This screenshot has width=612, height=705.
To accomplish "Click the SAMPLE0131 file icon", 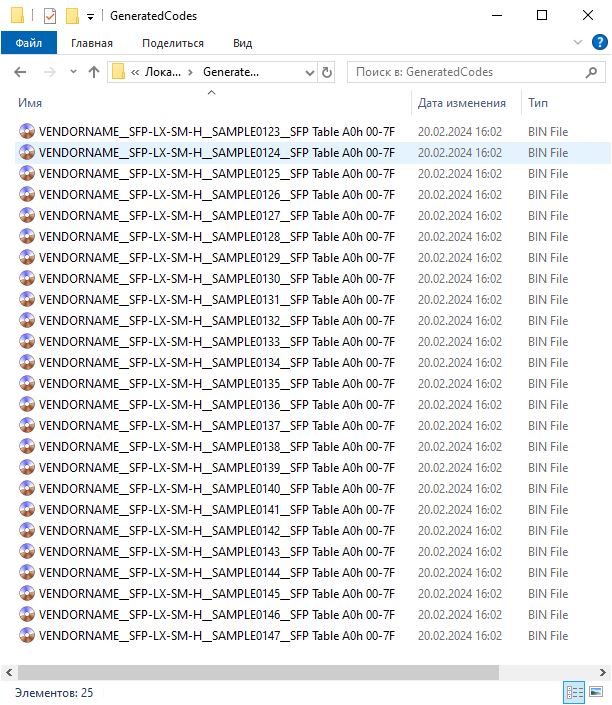I will tap(27, 299).
